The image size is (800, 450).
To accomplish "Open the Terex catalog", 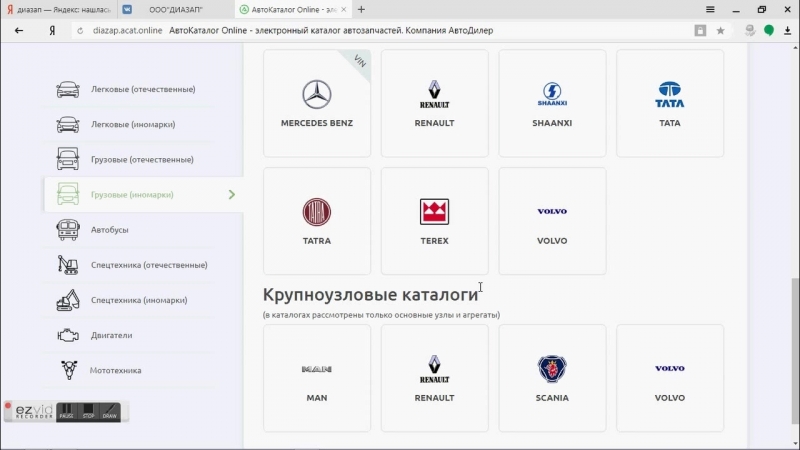I will pos(434,221).
